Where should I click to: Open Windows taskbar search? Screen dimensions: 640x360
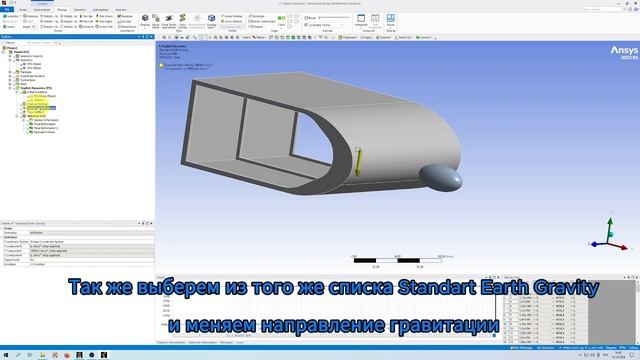18,355
